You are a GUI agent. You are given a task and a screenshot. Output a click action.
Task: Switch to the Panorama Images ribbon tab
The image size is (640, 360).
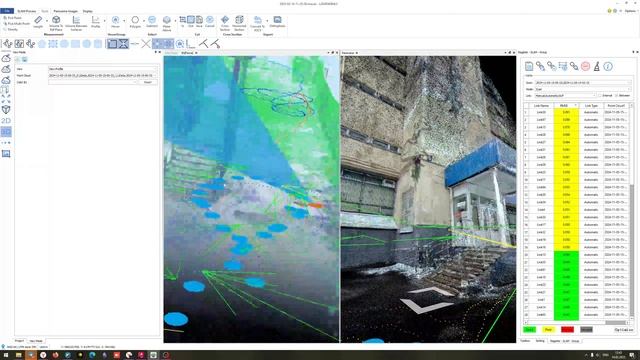tap(66, 11)
